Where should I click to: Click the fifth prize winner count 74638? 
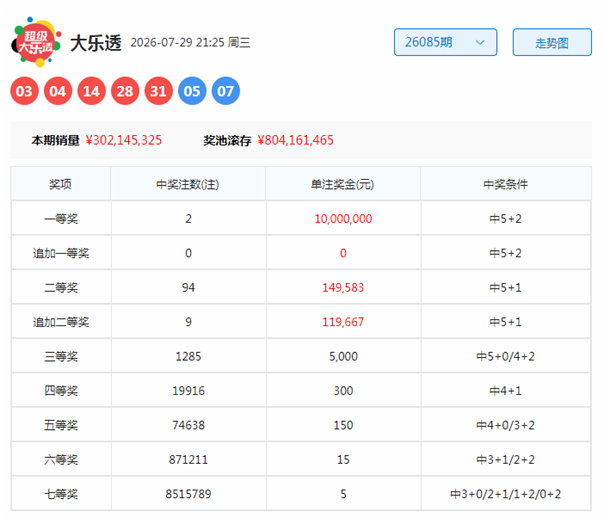pos(188,425)
